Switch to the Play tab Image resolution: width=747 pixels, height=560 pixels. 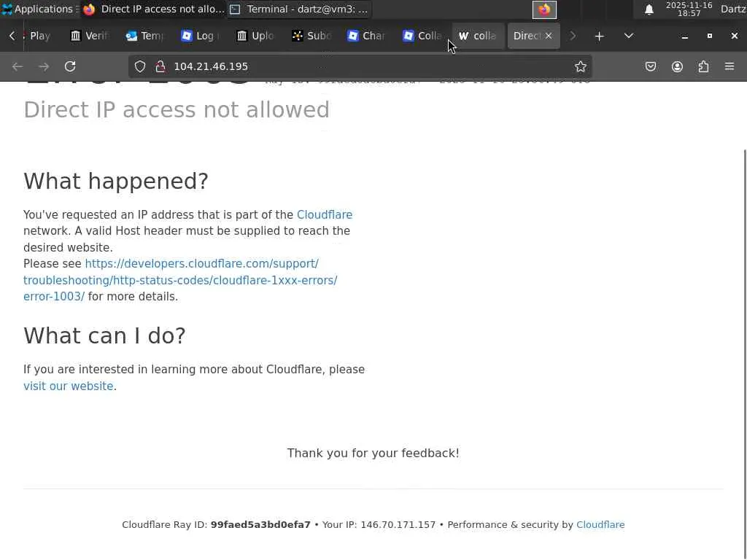[40, 36]
